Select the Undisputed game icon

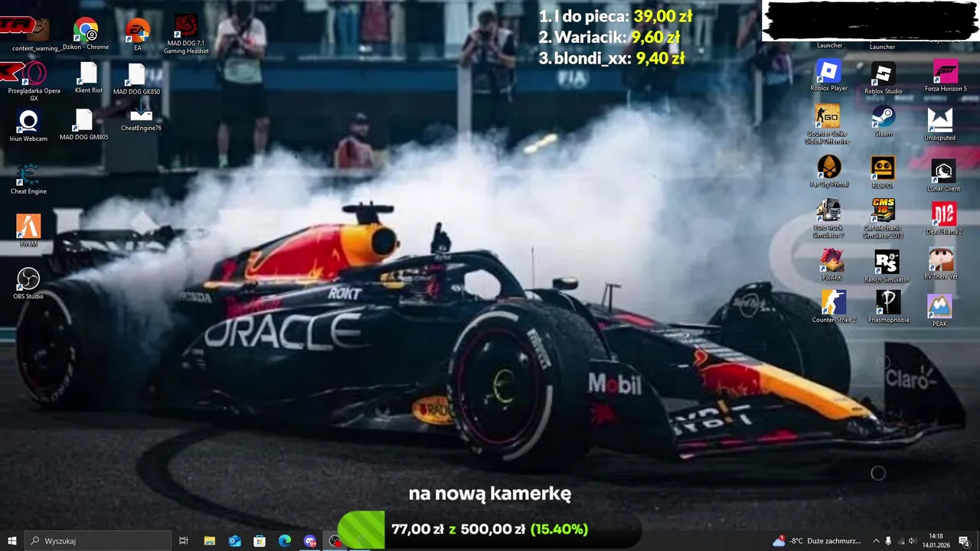tap(939, 125)
